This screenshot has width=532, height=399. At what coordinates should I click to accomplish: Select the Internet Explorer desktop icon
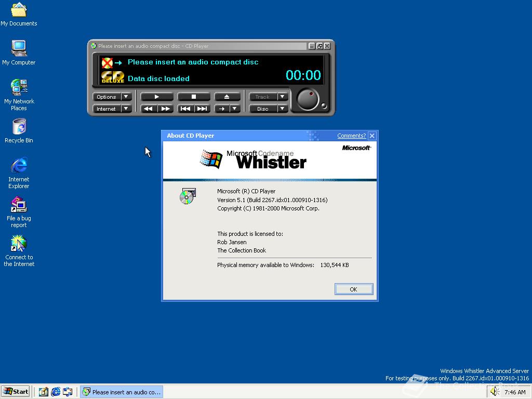pyautogui.click(x=19, y=172)
